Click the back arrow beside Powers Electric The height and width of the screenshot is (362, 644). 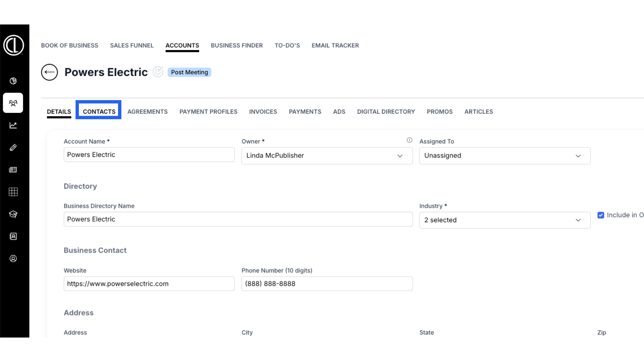point(49,72)
